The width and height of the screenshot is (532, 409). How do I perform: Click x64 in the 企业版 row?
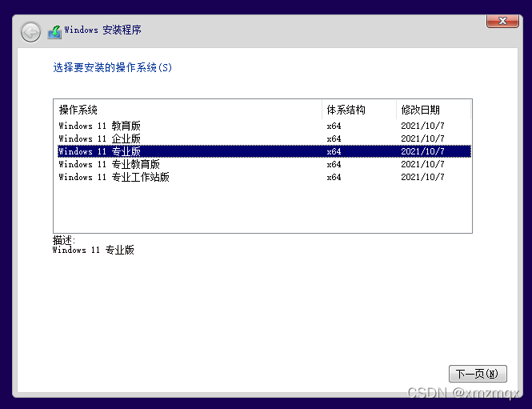[x=334, y=138]
